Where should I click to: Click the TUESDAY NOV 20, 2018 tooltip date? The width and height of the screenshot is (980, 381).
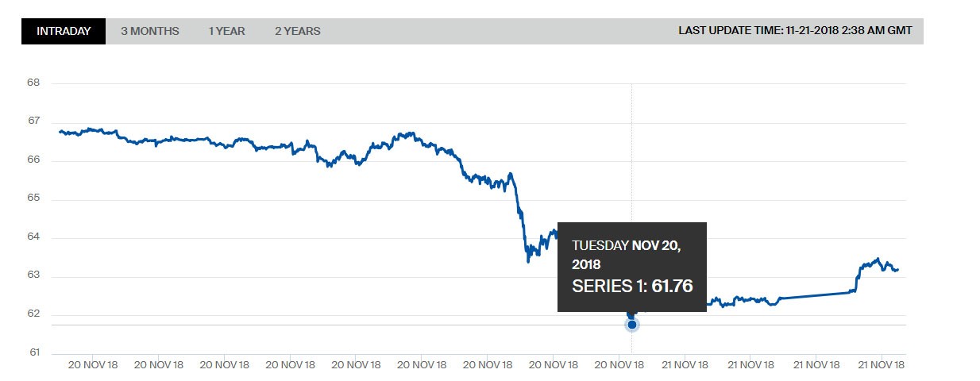click(x=627, y=254)
